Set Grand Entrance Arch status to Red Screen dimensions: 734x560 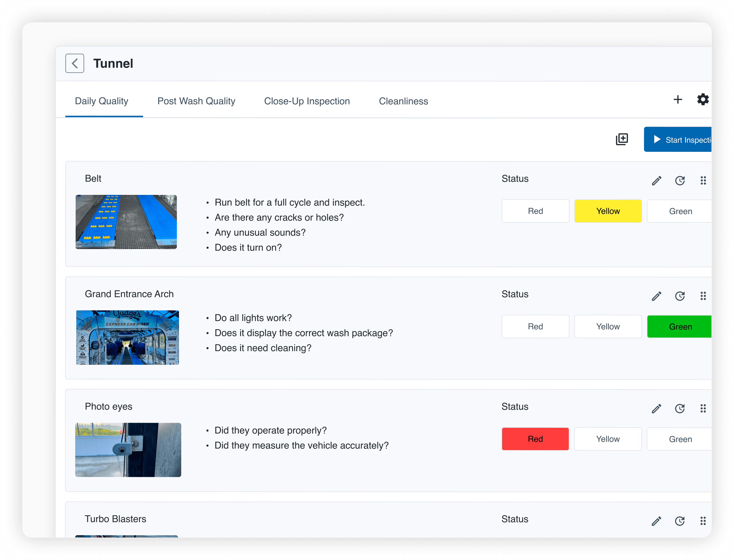535,326
